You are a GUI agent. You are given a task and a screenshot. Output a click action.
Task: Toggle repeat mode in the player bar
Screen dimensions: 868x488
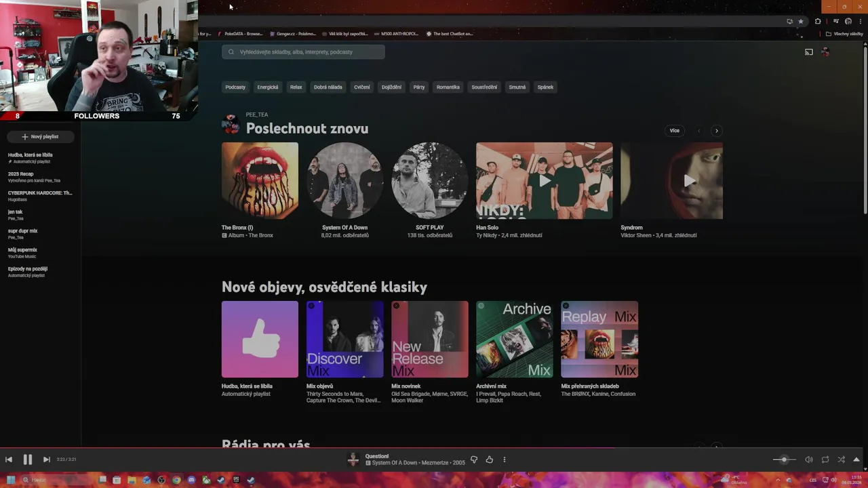tap(825, 460)
